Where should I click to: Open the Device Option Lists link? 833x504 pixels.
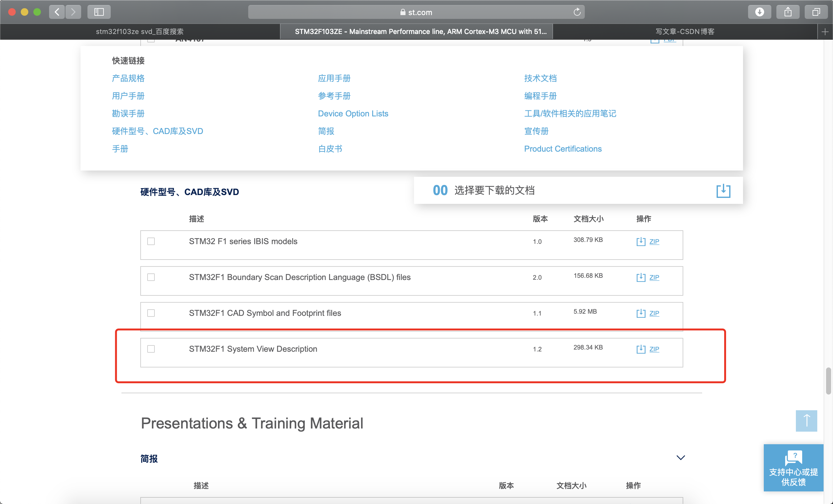[353, 114]
